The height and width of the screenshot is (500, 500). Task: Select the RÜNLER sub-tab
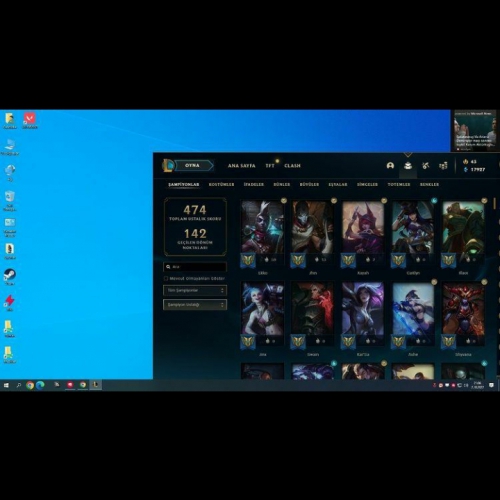point(282,184)
